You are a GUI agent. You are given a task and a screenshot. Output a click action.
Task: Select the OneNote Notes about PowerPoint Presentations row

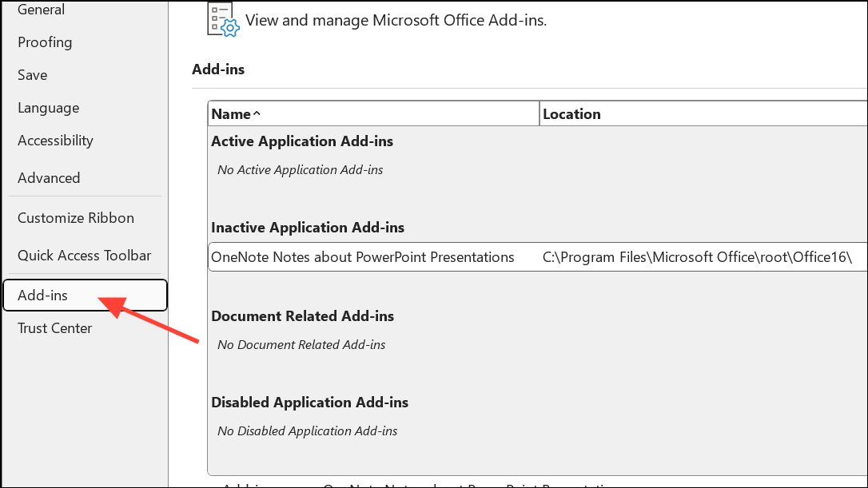[x=363, y=257]
